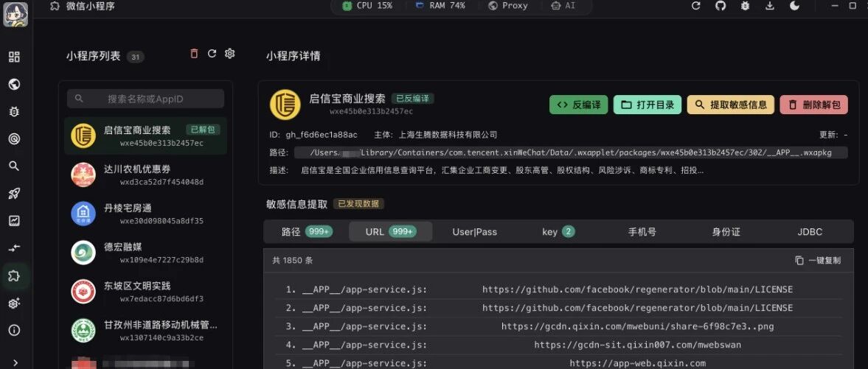The width and height of the screenshot is (868, 369).
Task: Click the 已解包 badge on 启信宝商业搜索
Action: click(203, 130)
